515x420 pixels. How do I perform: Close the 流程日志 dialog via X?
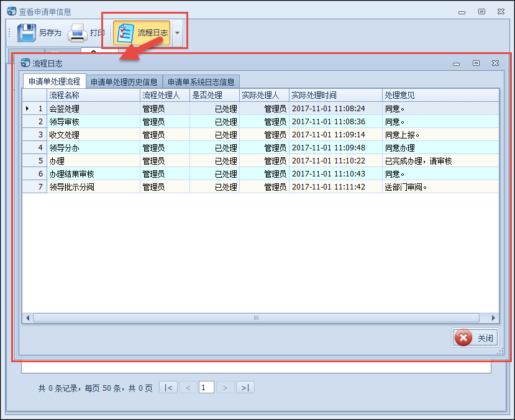click(495, 63)
